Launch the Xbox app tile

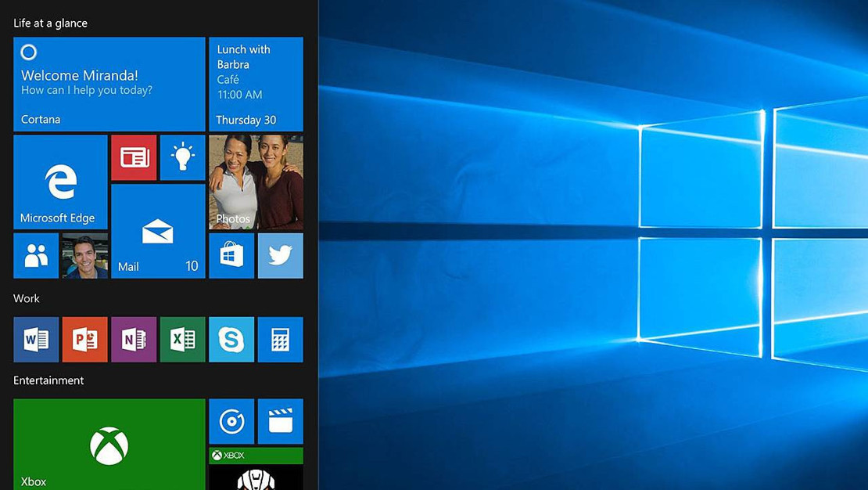coord(109,444)
